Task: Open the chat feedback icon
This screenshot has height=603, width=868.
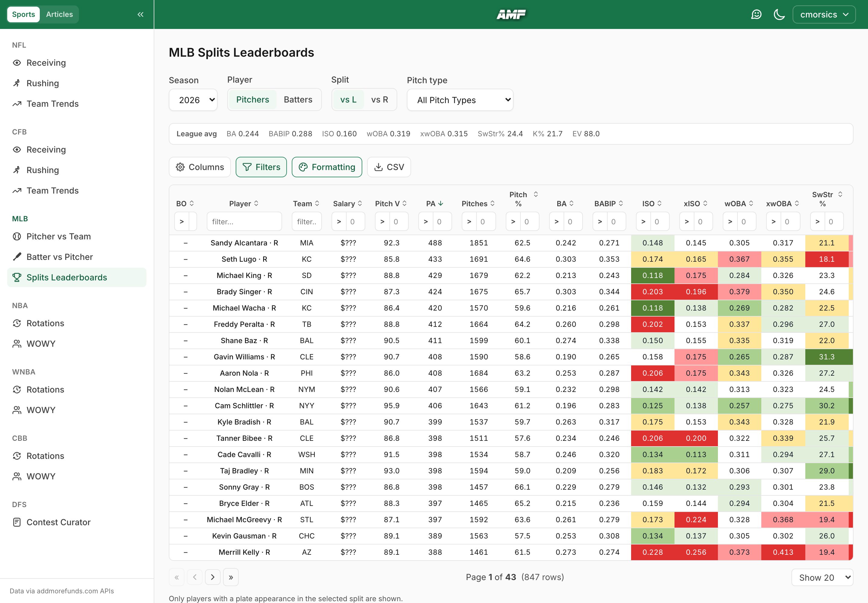Action: pos(756,14)
